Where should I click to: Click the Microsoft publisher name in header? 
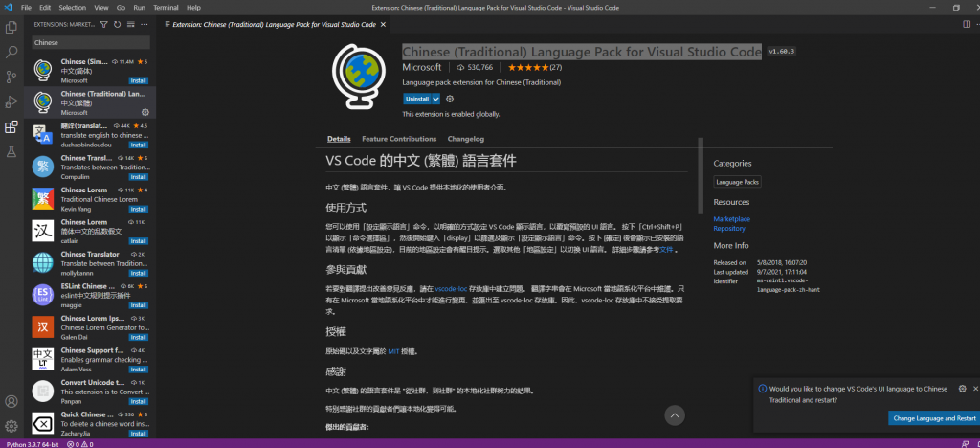(421, 67)
